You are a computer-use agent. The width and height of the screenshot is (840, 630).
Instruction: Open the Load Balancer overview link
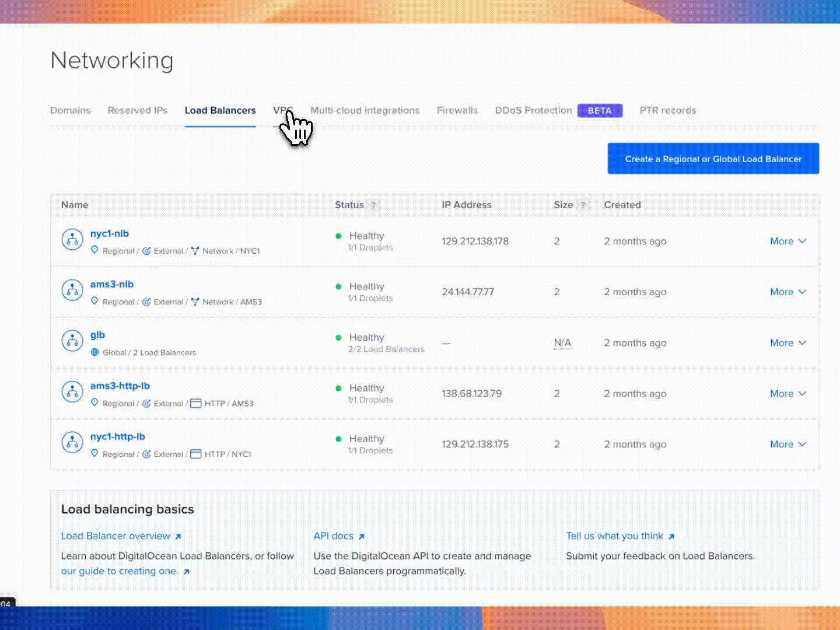tap(116, 536)
